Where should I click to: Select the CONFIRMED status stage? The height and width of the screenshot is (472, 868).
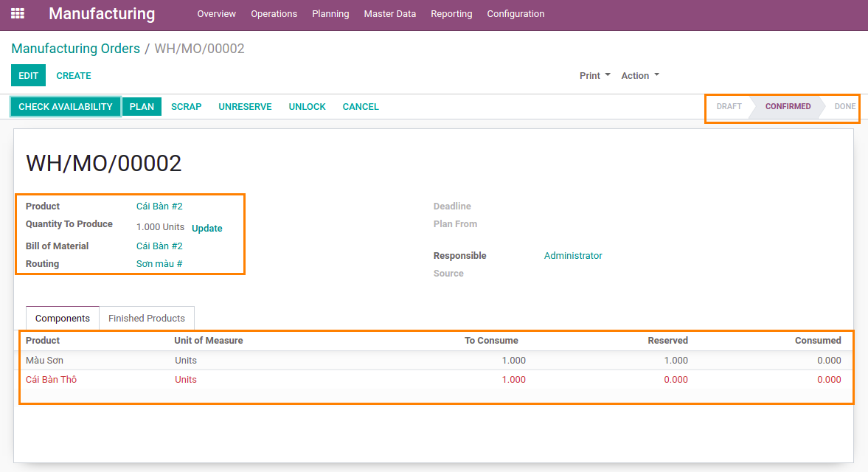[x=788, y=106]
